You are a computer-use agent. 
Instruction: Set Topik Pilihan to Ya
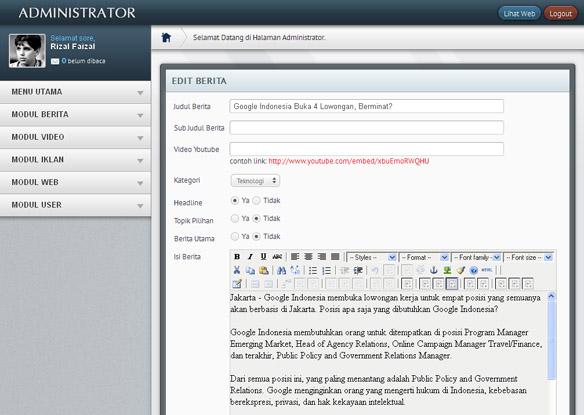(x=235, y=218)
